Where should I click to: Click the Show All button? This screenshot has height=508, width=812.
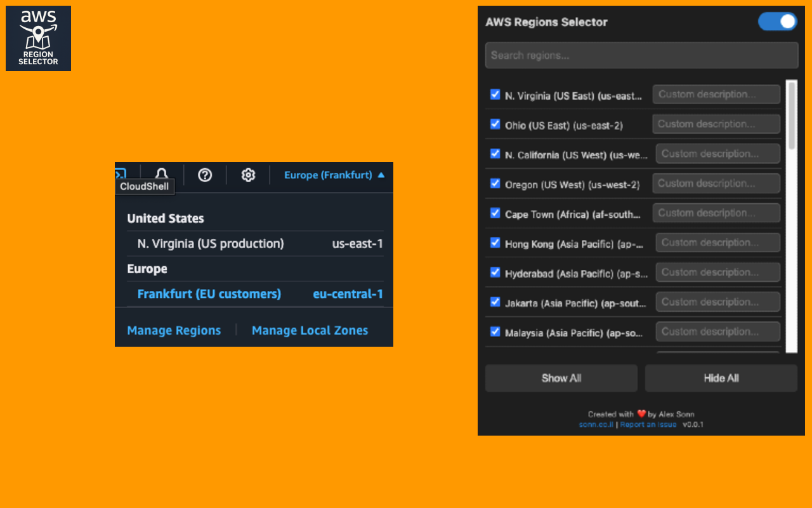[x=561, y=378]
